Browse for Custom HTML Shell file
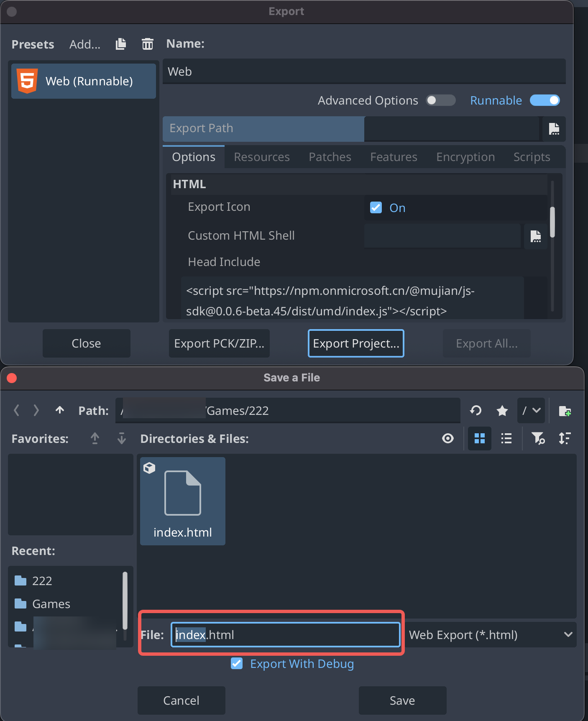The height and width of the screenshot is (721, 588). click(x=535, y=236)
